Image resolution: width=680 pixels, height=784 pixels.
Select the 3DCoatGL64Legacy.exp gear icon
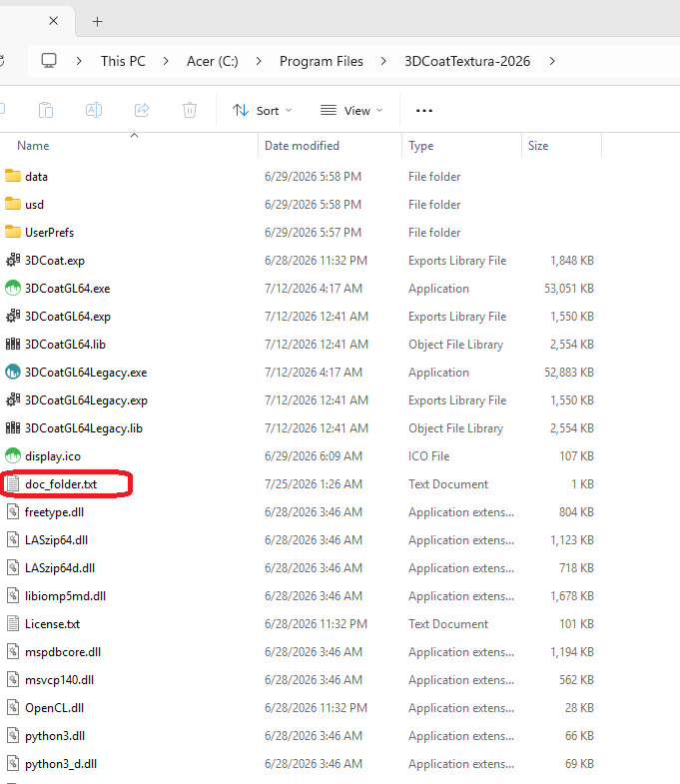click(13, 400)
